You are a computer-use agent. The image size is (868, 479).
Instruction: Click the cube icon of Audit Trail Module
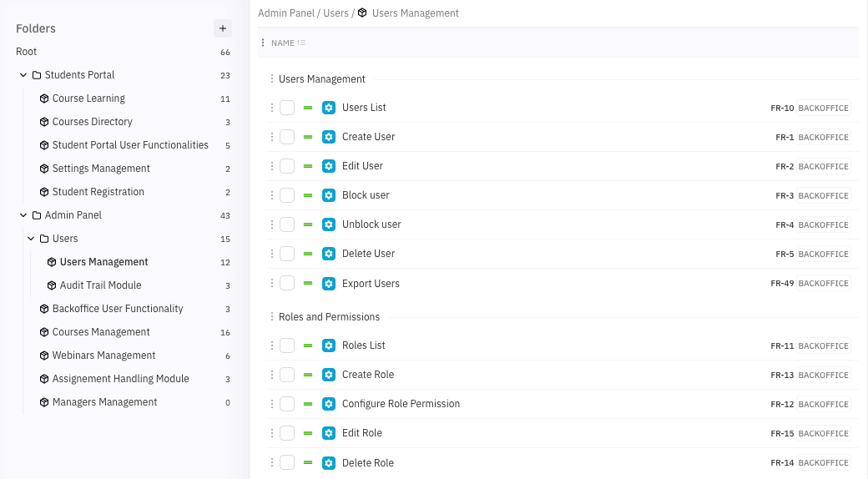(52, 285)
